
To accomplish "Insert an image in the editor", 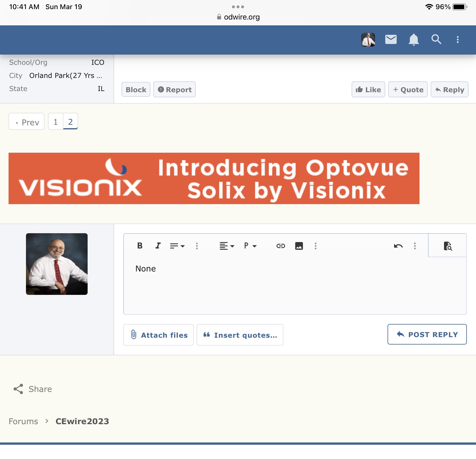I will pyautogui.click(x=299, y=246).
